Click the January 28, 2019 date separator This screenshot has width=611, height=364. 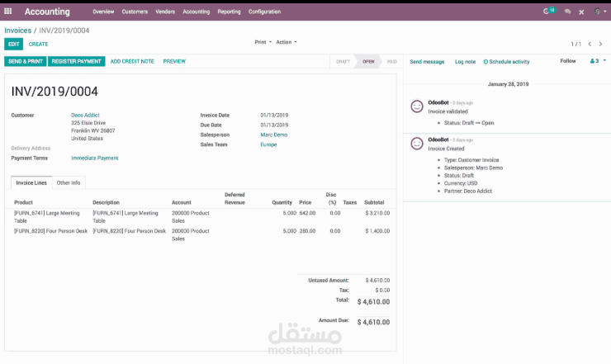508,84
